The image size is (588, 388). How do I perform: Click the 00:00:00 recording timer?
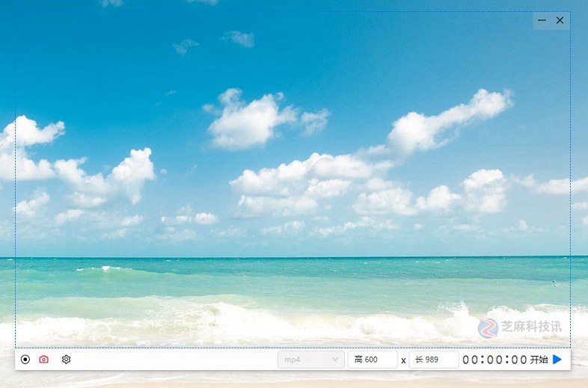[494, 360]
